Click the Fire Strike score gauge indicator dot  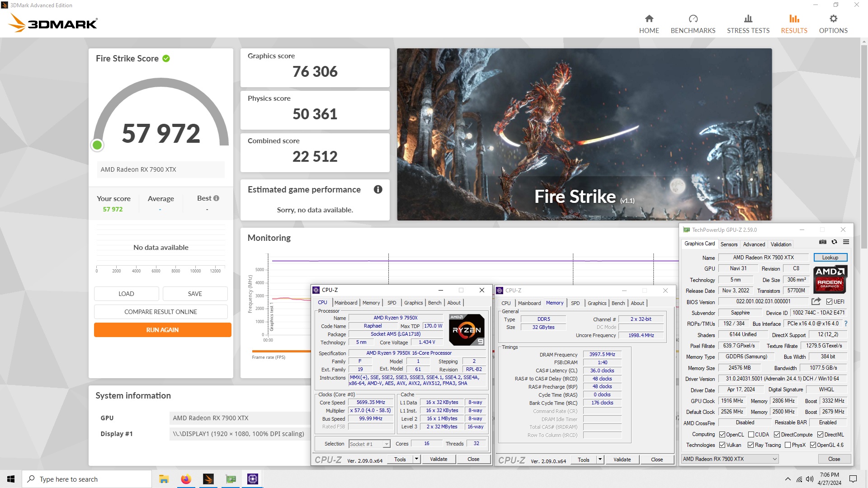(x=97, y=145)
